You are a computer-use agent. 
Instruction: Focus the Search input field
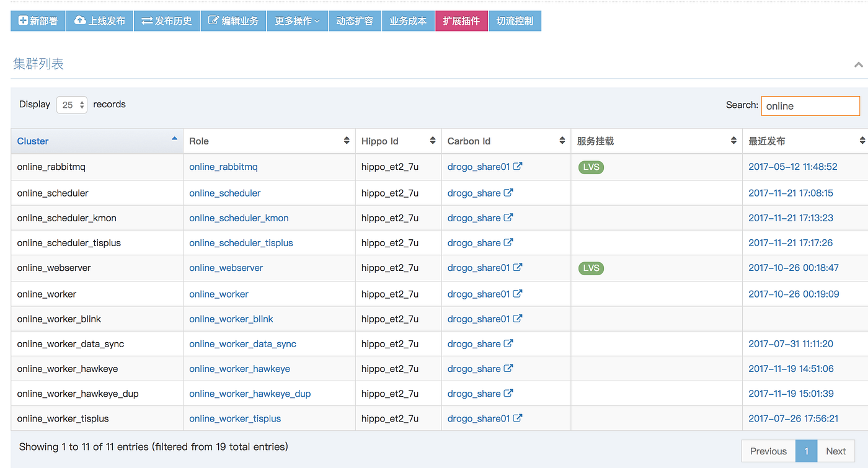point(810,105)
